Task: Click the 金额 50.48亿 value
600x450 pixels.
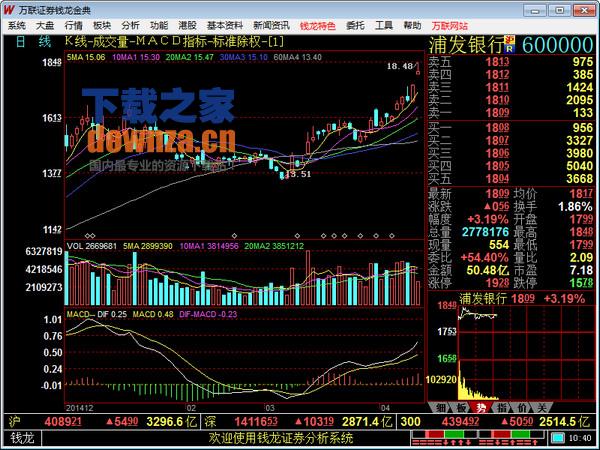Action: [488, 270]
